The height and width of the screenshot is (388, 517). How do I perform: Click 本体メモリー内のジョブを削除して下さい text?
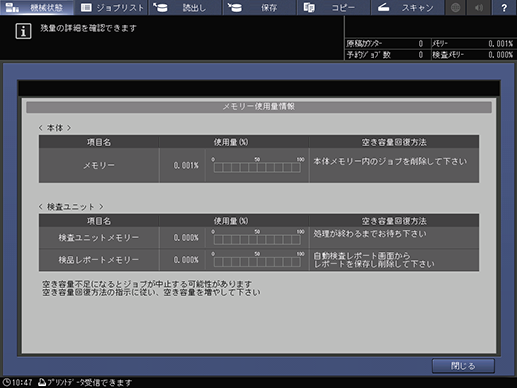[x=390, y=162]
